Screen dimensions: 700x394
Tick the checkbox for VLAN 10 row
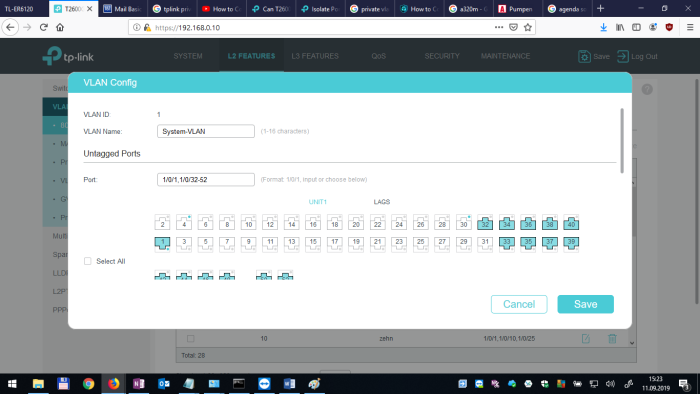191,339
